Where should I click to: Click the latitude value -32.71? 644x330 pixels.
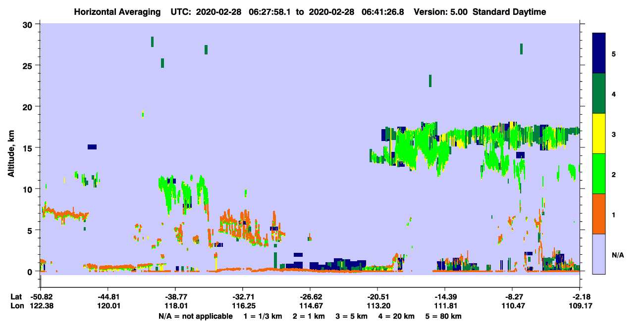tap(243, 297)
